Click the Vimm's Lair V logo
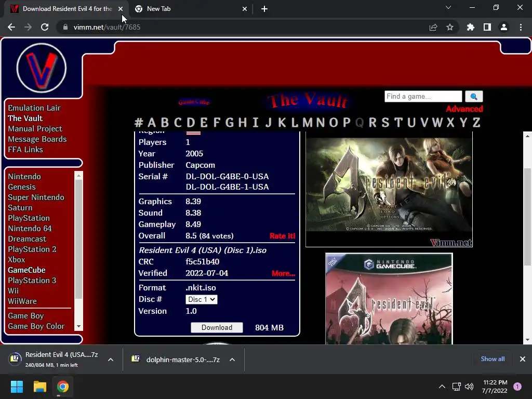This screenshot has height=399, width=532. click(42, 68)
